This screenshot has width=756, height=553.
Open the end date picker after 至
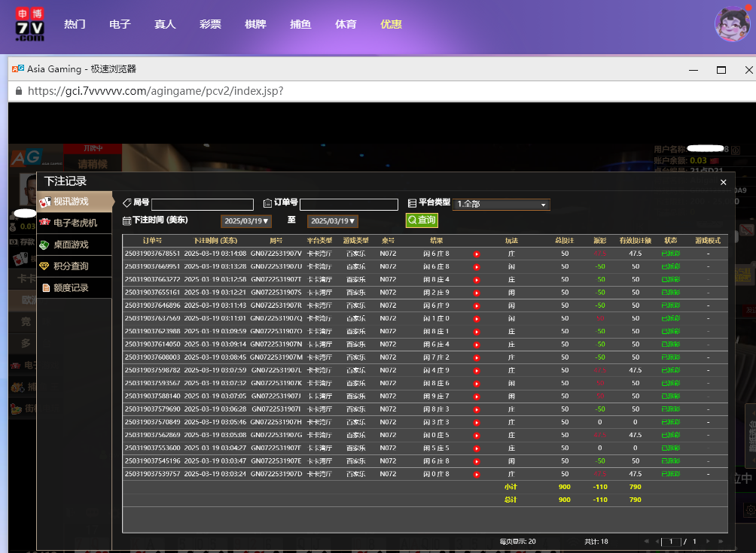pos(333,221)
